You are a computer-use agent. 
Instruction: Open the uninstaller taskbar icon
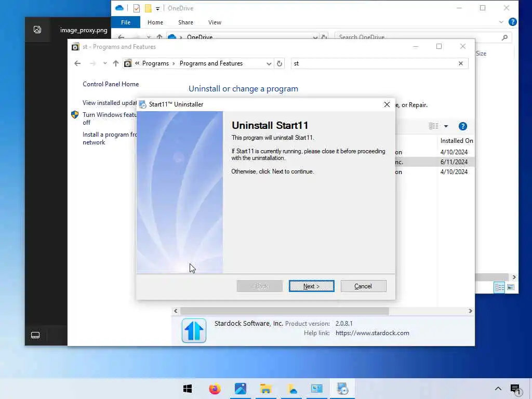click(x=342, y=389)
